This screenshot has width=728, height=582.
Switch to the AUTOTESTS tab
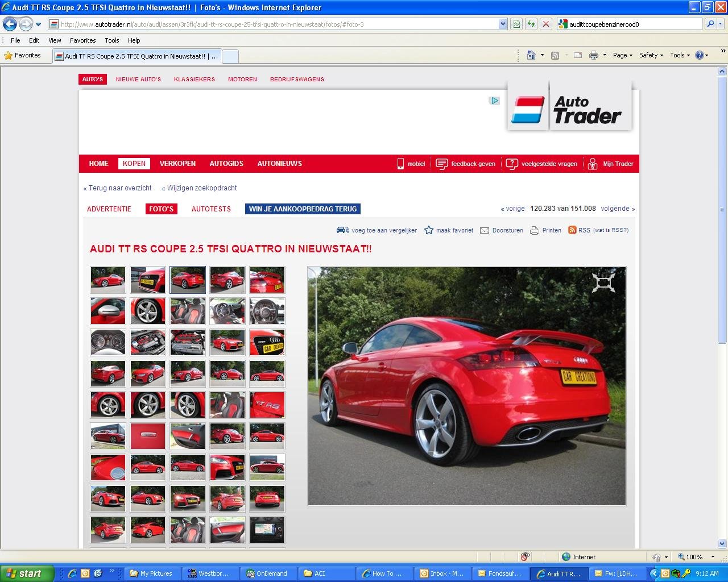(x=211, y=209)
